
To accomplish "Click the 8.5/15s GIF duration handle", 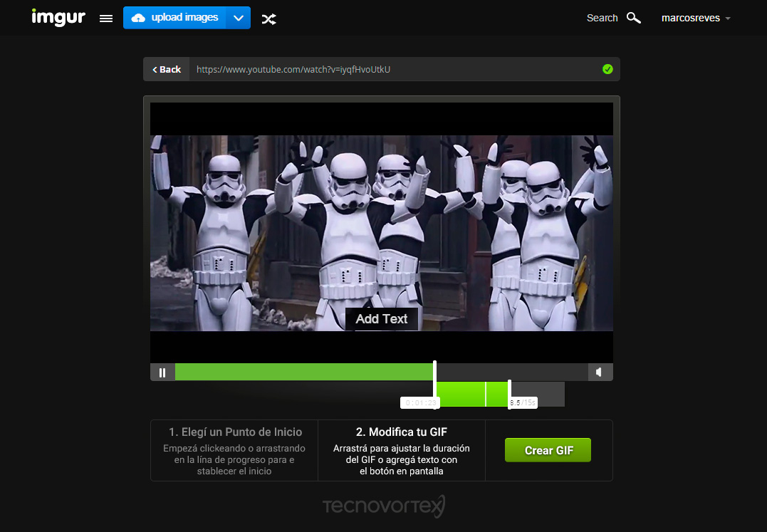I will coord(521,401).
